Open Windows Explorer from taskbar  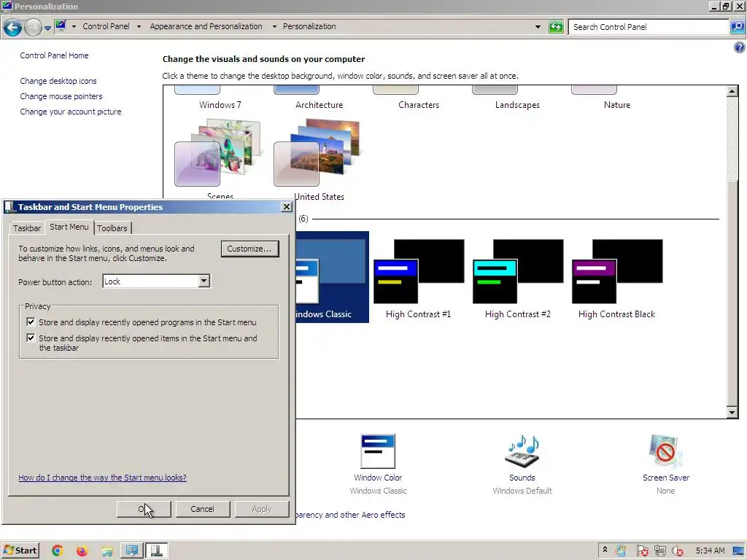107,551
